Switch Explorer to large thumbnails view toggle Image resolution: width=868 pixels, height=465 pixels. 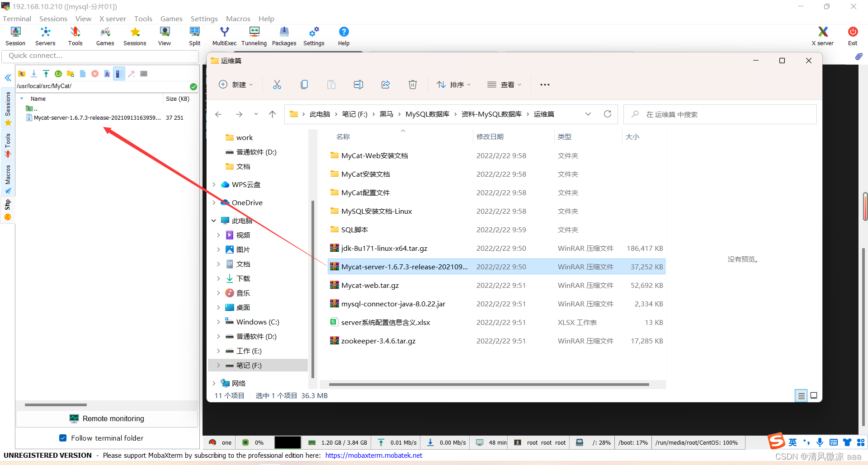[814, 395]
